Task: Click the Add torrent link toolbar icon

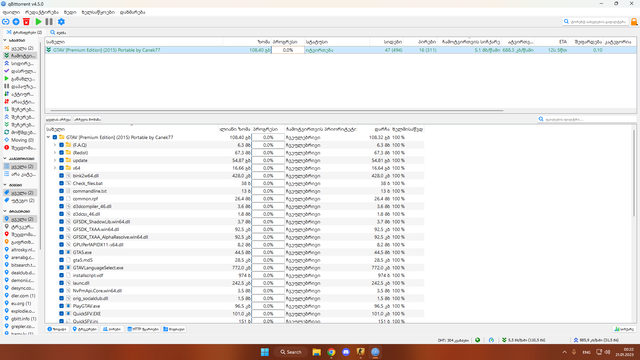Action: (6, 22)
